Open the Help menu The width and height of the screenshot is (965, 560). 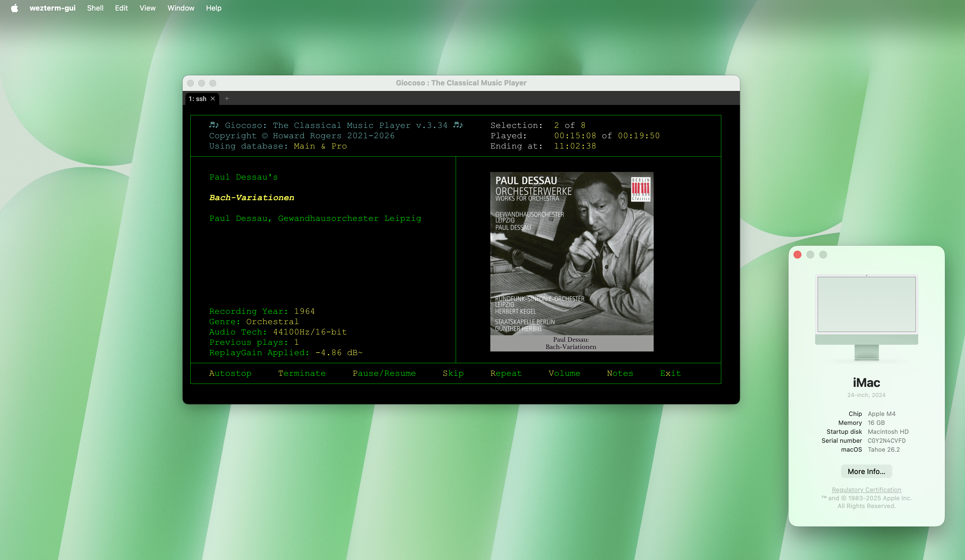[213, 8]
